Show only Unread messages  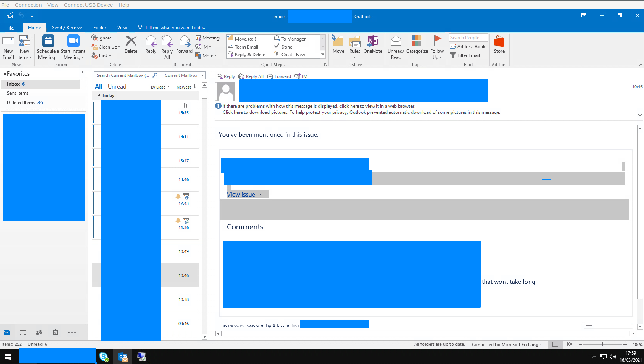coord(117,87)
